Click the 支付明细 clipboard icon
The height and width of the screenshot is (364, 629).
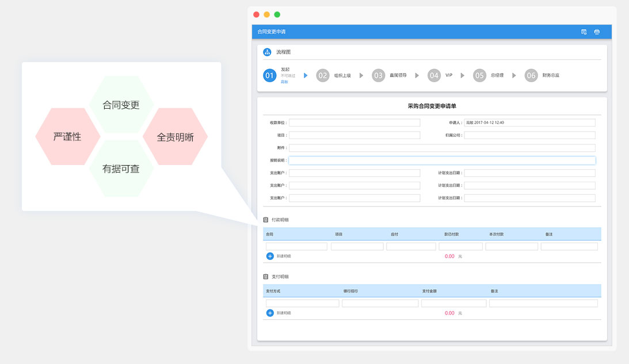[x=265, y=277]
